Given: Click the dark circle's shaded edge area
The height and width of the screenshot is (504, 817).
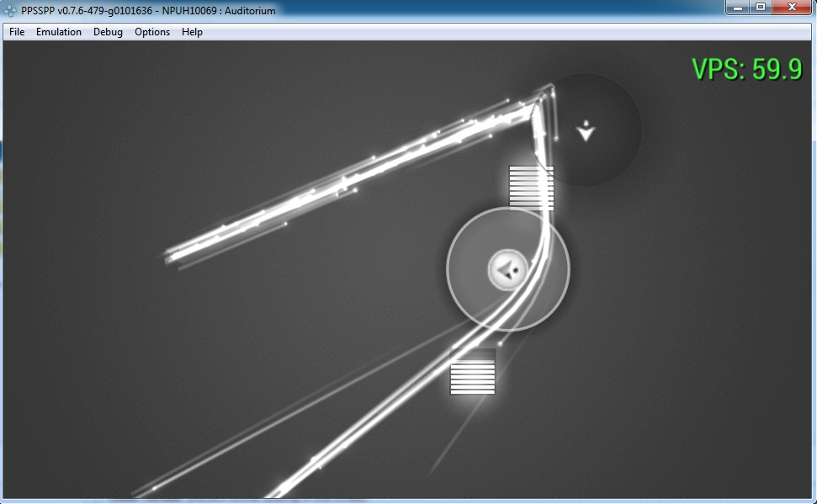Looking at the screenshot, I should (x=623, y=151).
